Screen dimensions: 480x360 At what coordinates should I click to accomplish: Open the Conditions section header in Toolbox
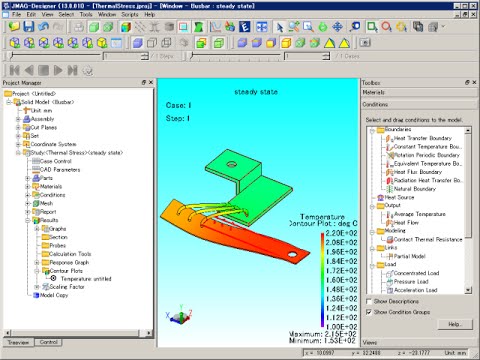click(419, 104)
